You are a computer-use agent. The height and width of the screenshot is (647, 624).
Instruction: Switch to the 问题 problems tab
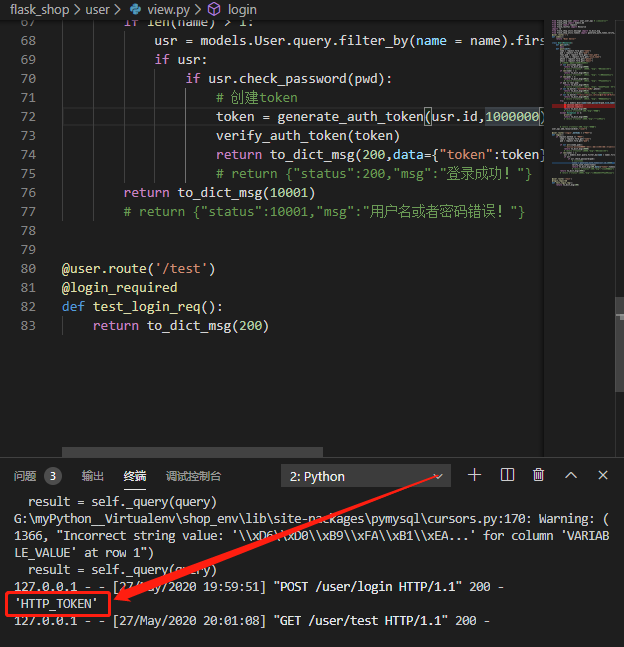point(25,476)
